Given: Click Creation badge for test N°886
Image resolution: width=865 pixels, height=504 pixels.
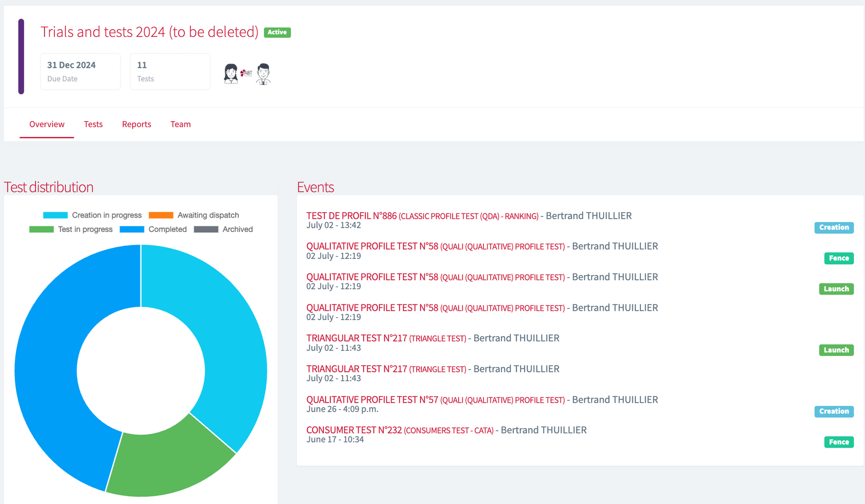Looking at the screenshot, I should (x=833, y=227).
